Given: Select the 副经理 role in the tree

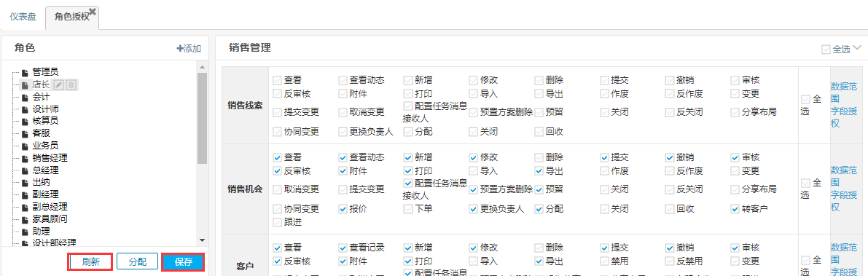Looking at the screenshot, I should pos(45,194).
